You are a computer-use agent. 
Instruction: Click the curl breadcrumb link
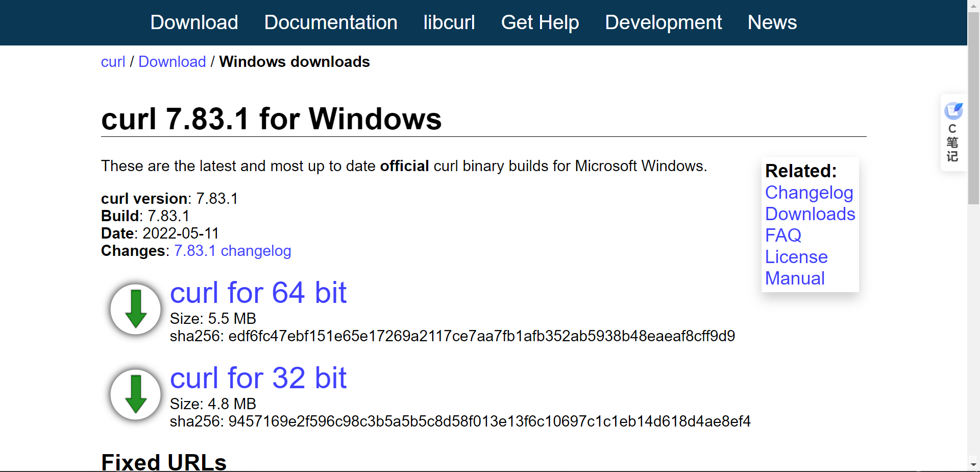[113, 61]
